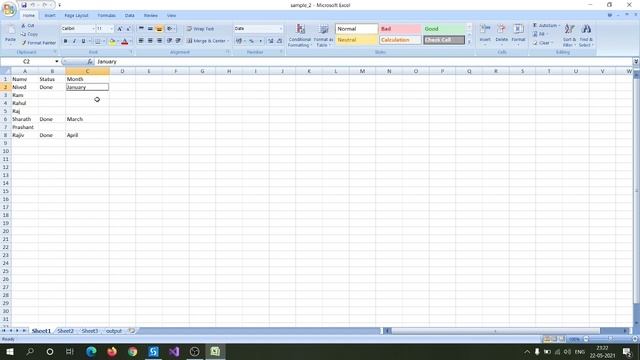This screenshot has height=360, width=640.
Task: Open Format as Table gallery
Action: point(323,36)
